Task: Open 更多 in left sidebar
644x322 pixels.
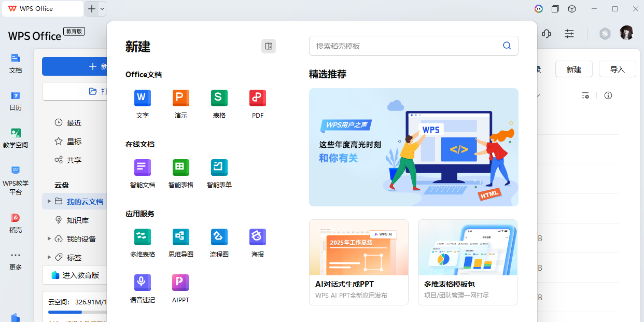Action: point(16,261)
